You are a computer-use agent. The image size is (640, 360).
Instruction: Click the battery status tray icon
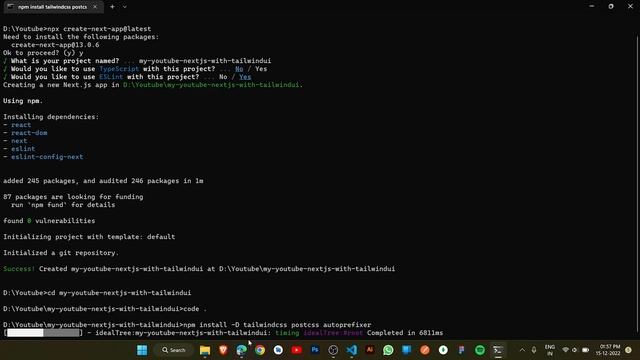coord(585,350)
